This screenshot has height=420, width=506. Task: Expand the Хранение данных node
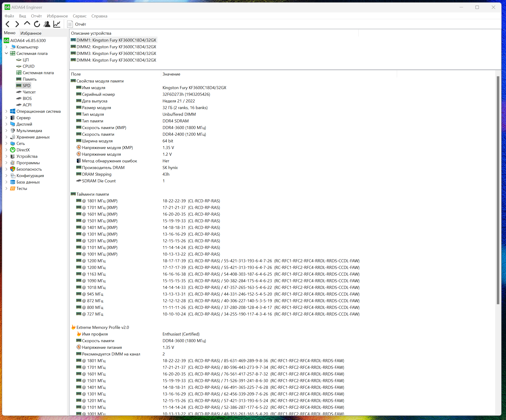(x=6, y=137)
